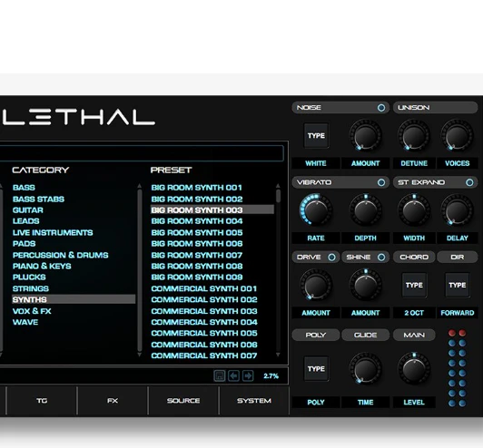483x448 pixels.
Task: Toggle the Vibrato section power button
Action: pos(381,182)
